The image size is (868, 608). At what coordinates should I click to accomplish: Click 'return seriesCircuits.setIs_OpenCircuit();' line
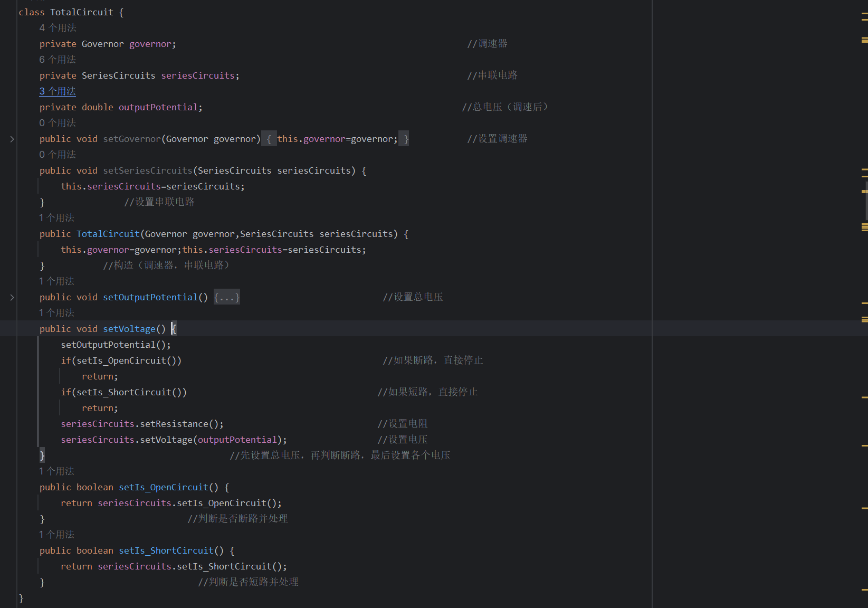pyautogui.click(x=171, y=503)
